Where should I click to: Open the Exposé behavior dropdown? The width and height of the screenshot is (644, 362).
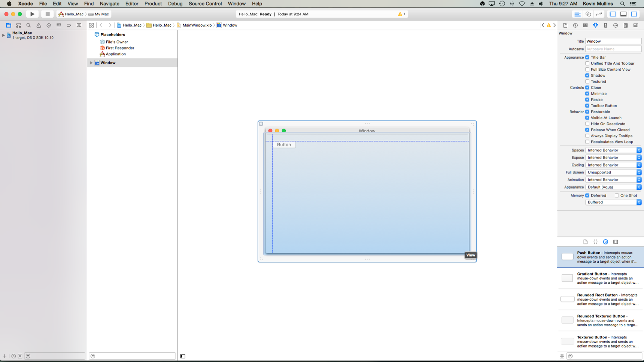coord(613,158)
